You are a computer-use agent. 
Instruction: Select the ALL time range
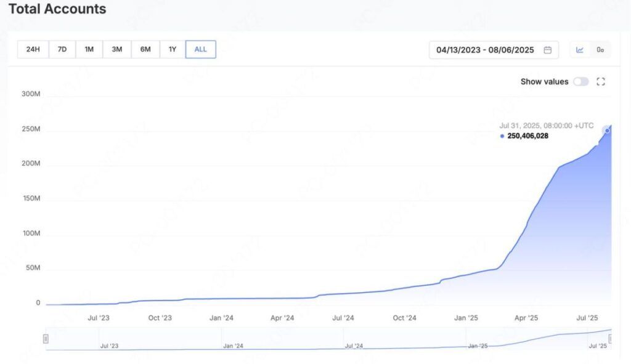201,49
